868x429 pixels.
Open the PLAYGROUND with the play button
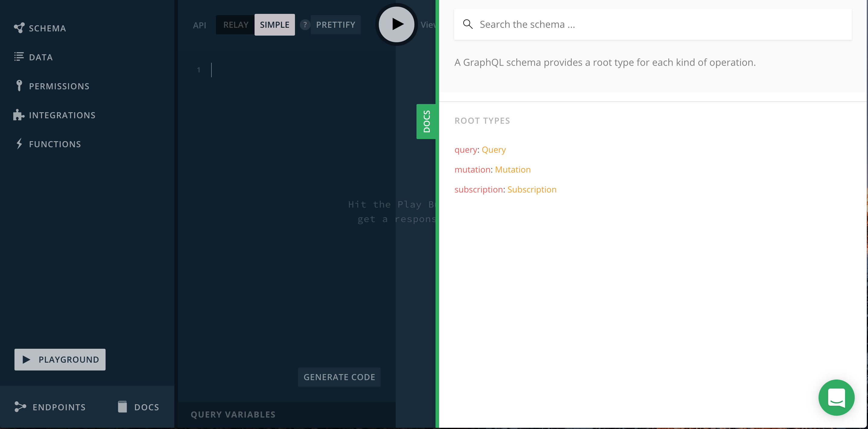[60, 359]
